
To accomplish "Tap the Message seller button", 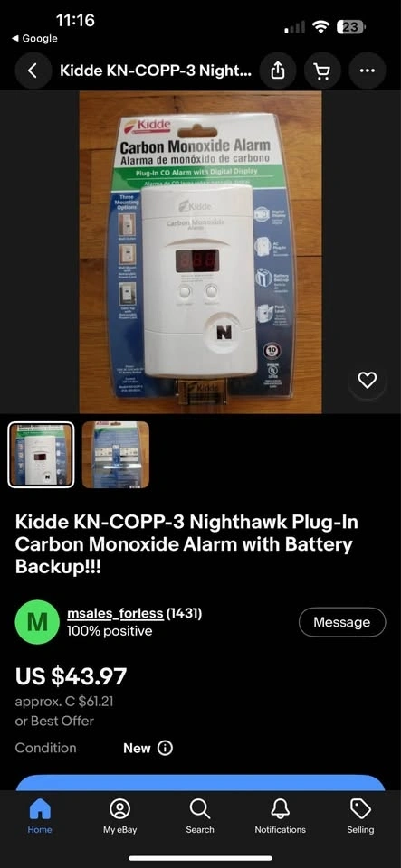I will (x=342, y=622).
